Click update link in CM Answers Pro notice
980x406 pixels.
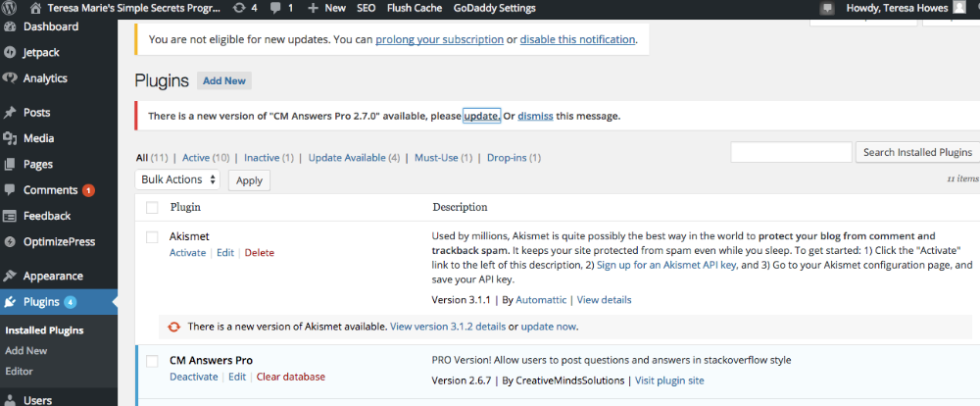point(481,116)
